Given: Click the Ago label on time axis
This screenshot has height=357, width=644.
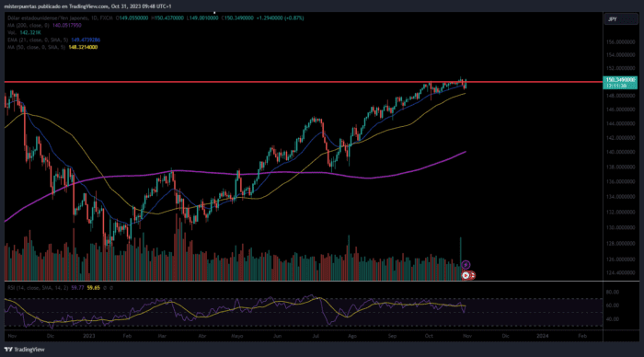Looking at the screenshot, I should [x=352, y=336].
